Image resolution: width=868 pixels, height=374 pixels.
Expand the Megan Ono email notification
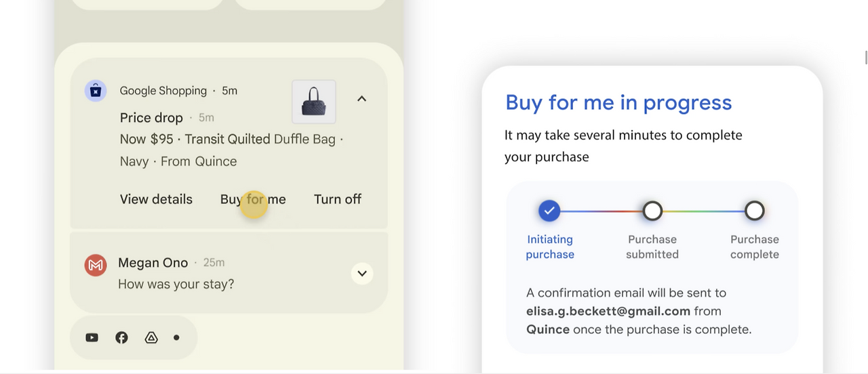click(362, 274)
